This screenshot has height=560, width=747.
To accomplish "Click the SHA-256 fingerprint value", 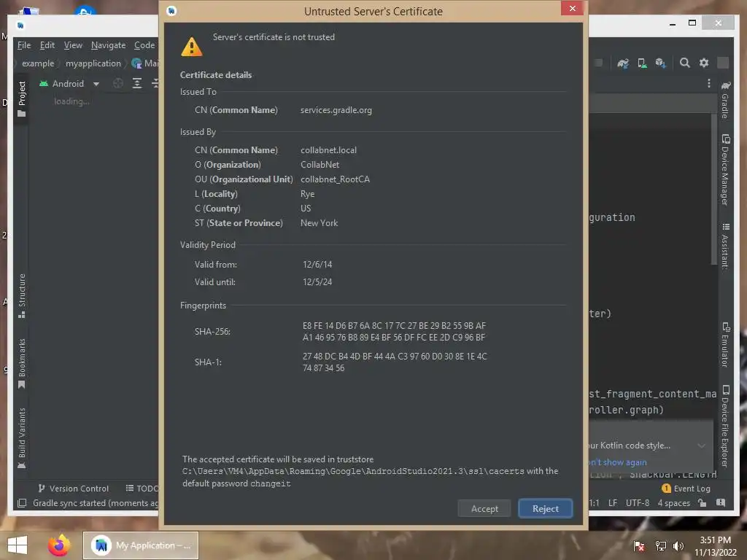I will click(394, 332).
